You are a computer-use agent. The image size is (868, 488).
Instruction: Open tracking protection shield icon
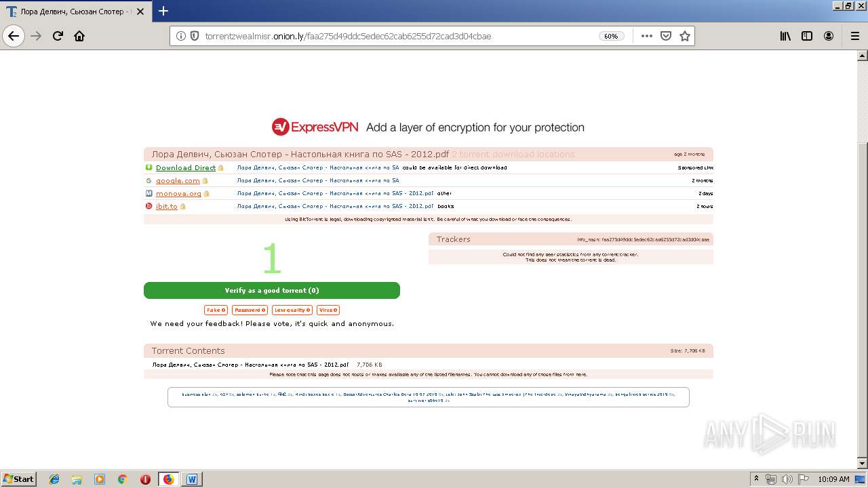(195, 36)
